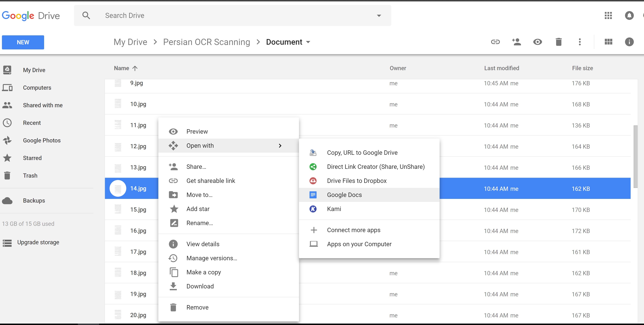Click the get shareable link toolbar icon
This screenshot has height=325, width=644.
coord(495,42)
